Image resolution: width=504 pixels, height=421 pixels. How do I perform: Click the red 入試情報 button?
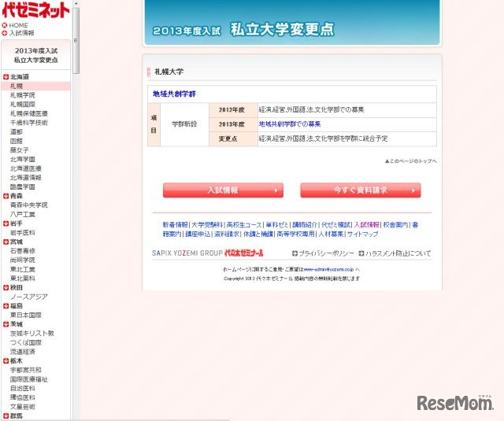223,190
